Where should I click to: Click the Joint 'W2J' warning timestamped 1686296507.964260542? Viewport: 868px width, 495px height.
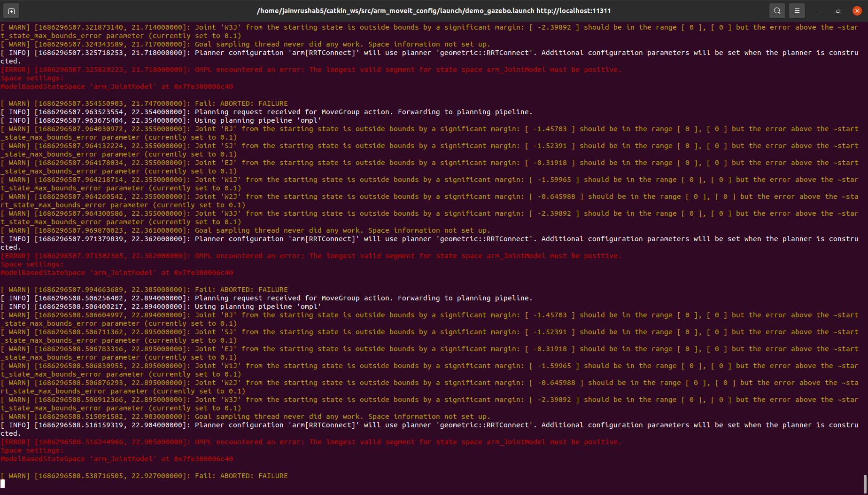[x=429, y=201]
